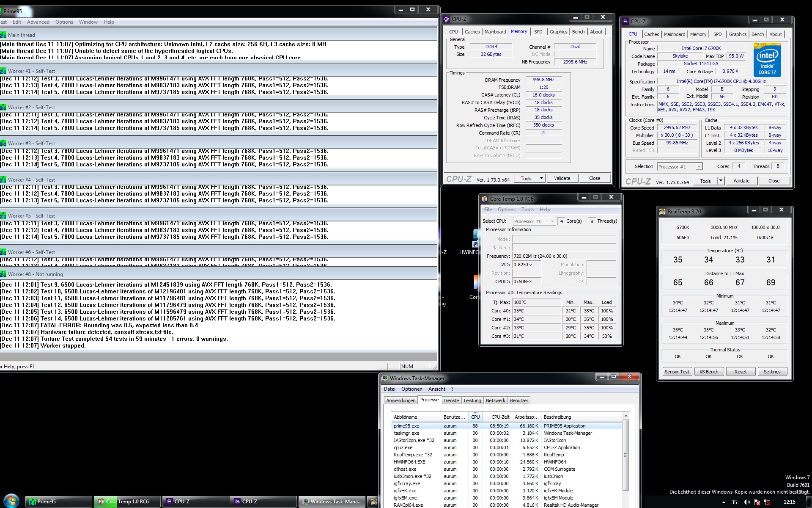Select Mainboard tab in left CPU-Z window
Screen dimensions: 812x508
click(495, 32)
